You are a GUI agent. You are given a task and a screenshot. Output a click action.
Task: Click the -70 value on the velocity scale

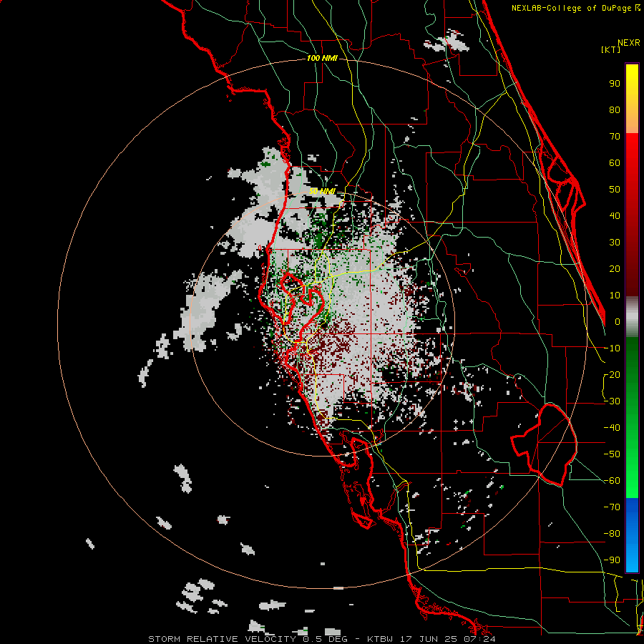point(612,507)
